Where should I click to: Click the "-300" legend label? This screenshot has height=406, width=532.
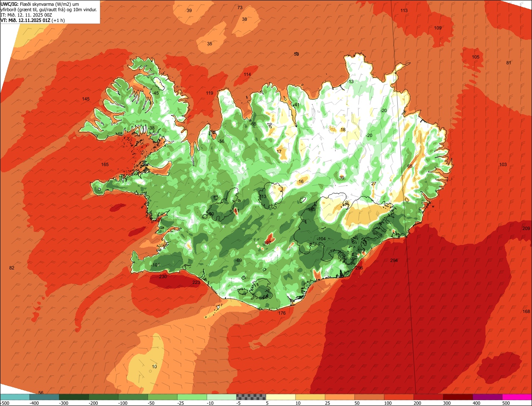coord(64,403)
